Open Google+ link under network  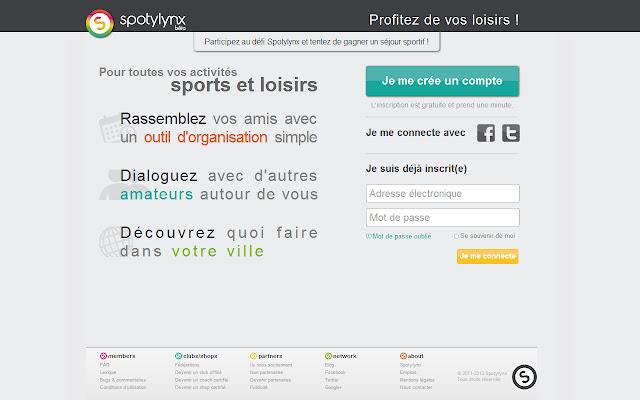(x=333, y=387)
